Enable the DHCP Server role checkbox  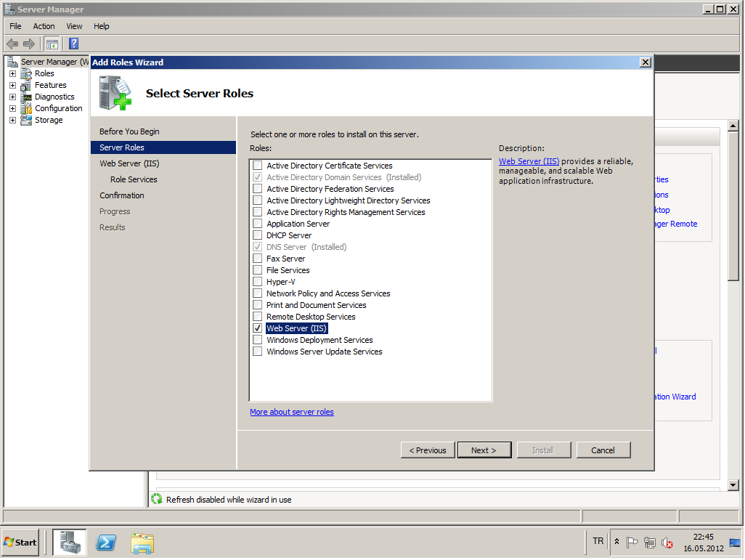pyautogui.click(x=257, y=235)
